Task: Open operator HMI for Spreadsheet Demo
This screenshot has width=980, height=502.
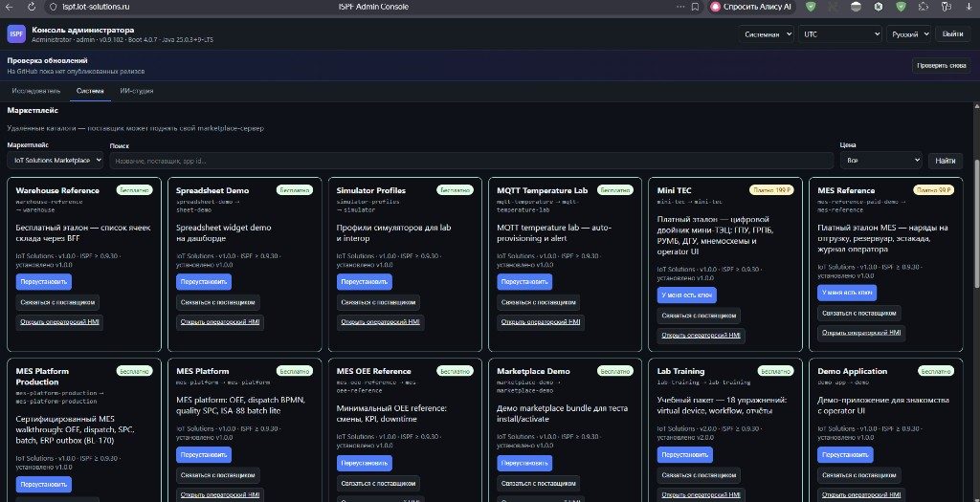Action: [x=220, y=323]
